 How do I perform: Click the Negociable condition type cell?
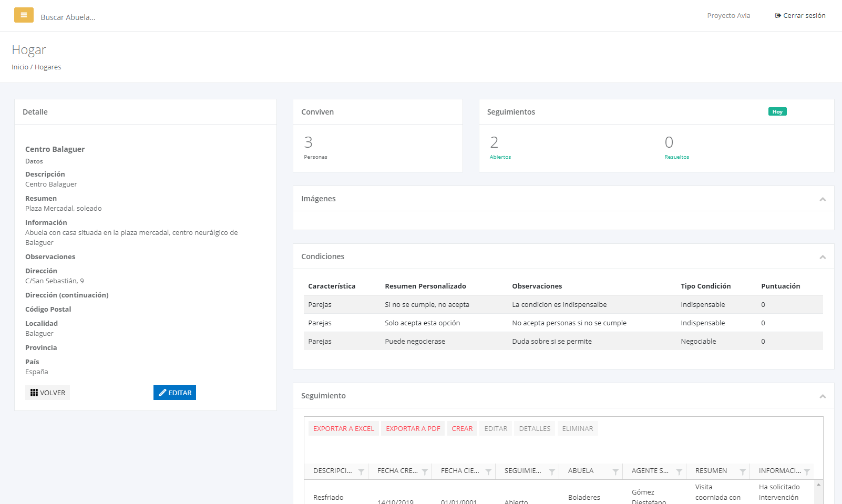[x=699, y=342]
